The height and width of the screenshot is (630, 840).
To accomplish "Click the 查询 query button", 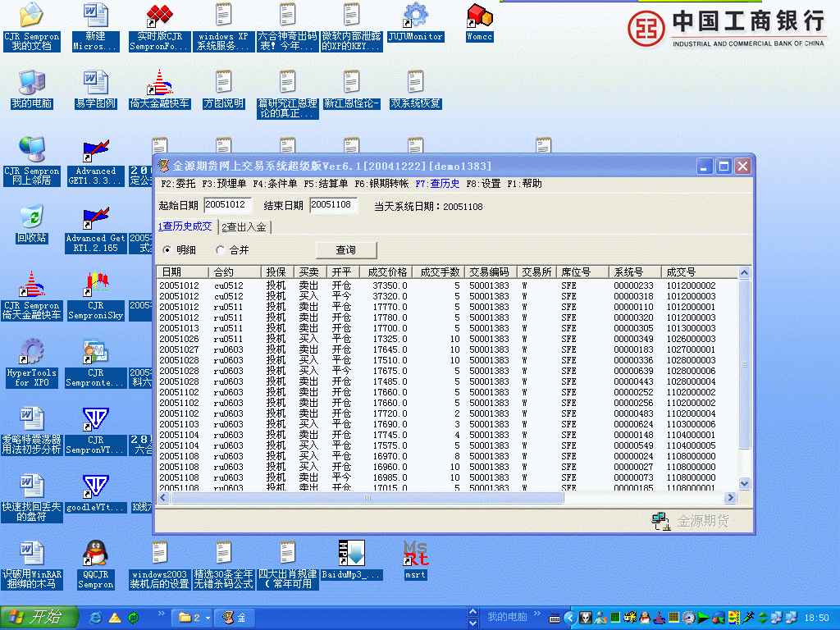I will point(345,249).
